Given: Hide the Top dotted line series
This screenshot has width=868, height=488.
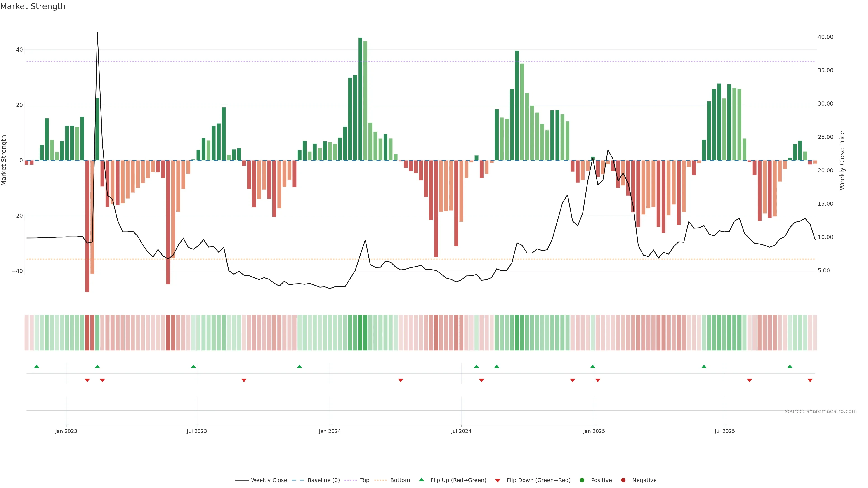Looking at the screenshot, I should pyautogui.click(x=364, y=480).
